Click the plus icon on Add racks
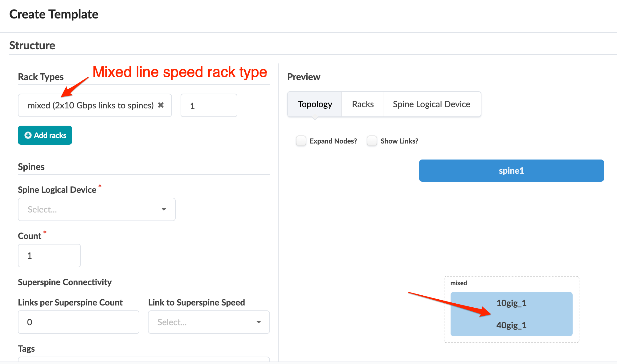The image size is (617, 364). point(28,135)
